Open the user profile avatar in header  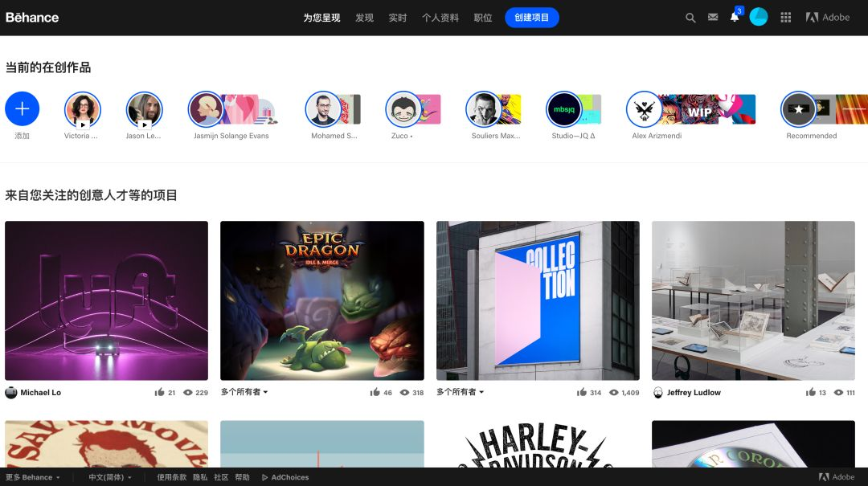pyautogui.click(x=759, y=18)
